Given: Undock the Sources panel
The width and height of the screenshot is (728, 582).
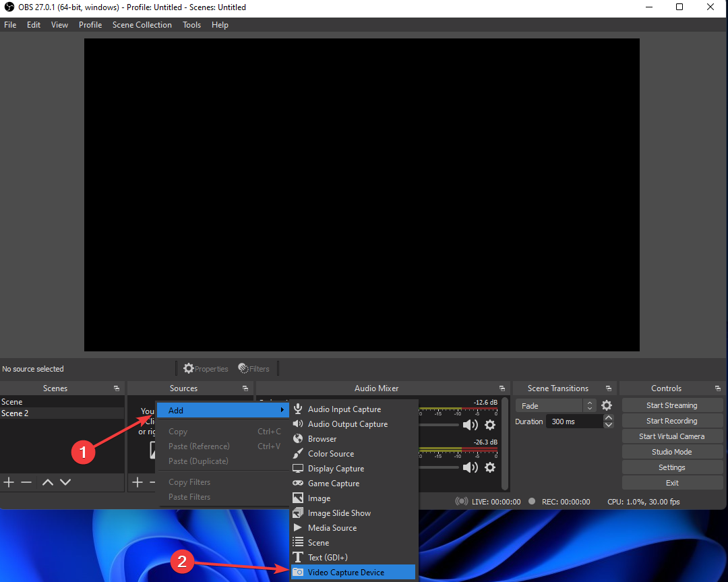Looking at the screenshot, I should 245,388.
